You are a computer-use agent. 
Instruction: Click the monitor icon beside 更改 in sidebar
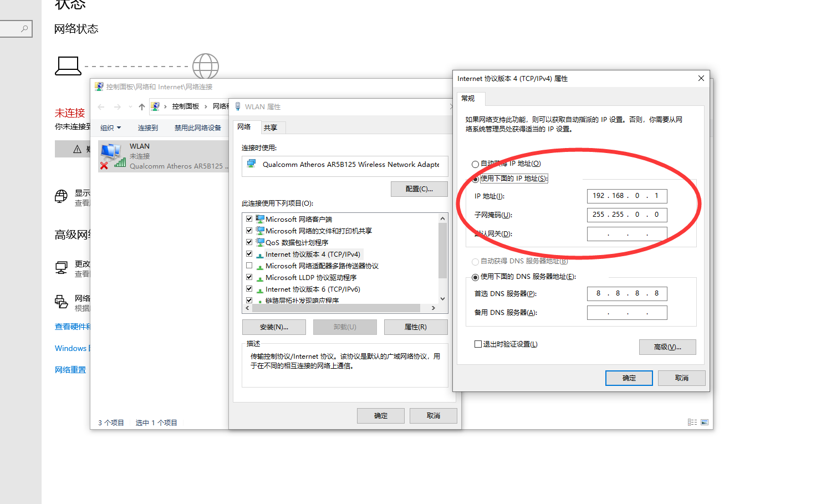coord(61,267)
